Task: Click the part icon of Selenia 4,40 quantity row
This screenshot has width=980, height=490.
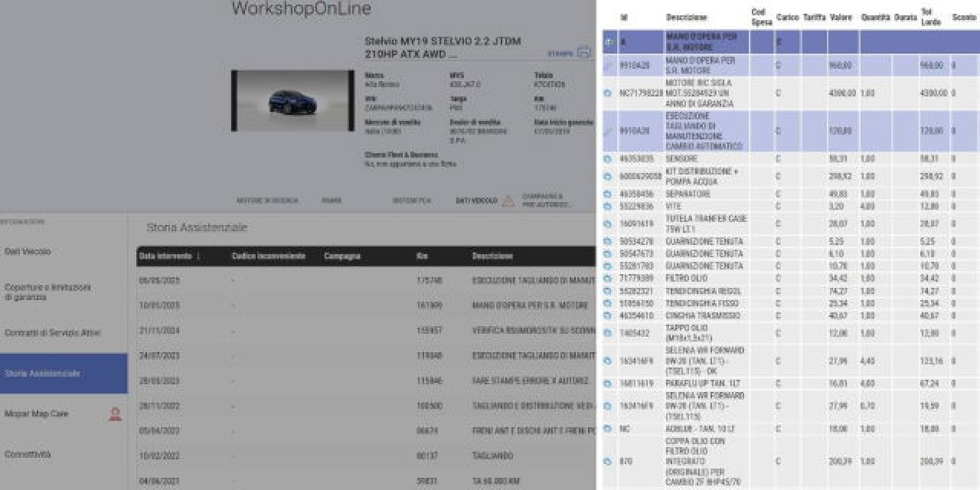Action: coord(608,361)
